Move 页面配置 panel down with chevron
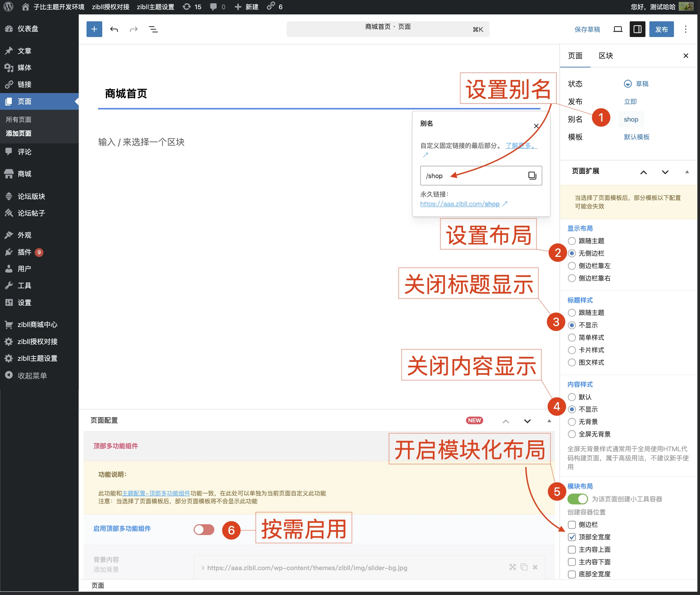The height and width of the screenshot is (595, 700). tap(527, 421)
